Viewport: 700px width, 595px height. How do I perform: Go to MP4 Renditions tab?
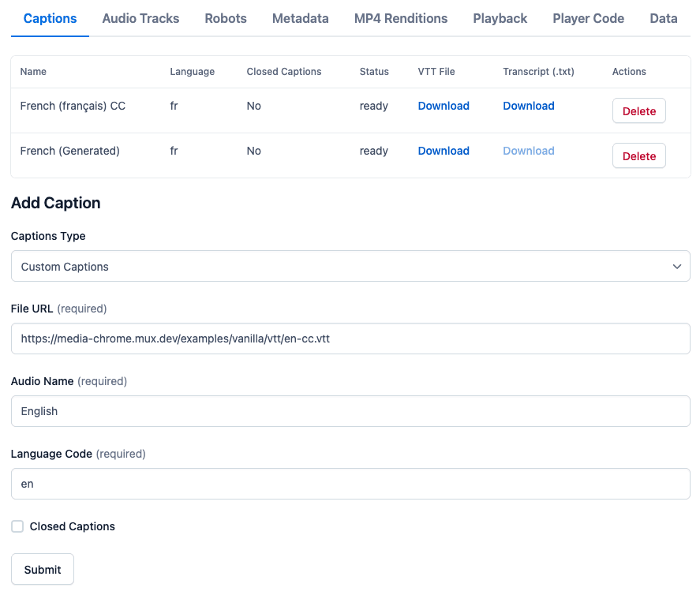[401, 18]
